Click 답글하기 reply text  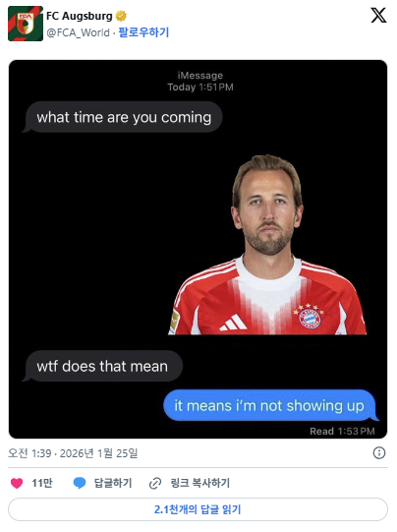113,483
